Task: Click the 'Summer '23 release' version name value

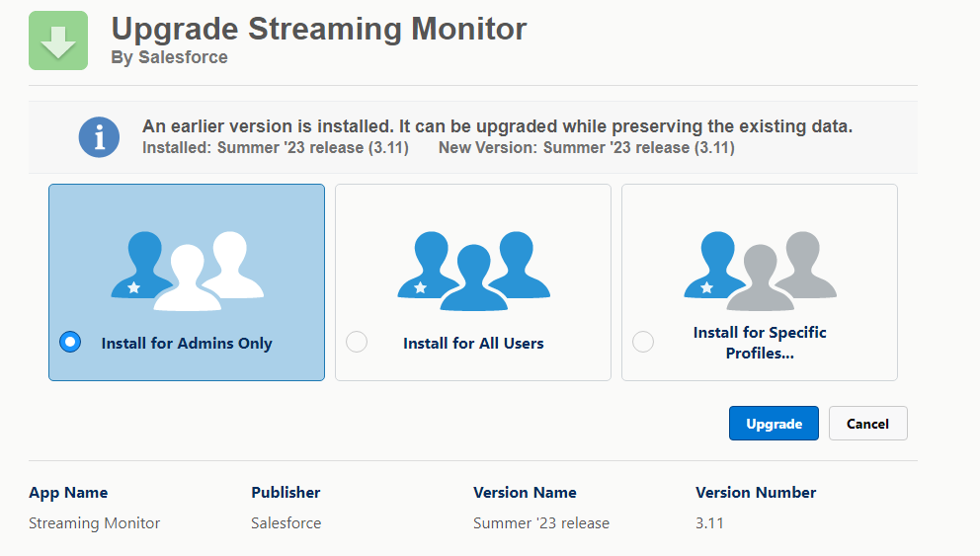Action: 541,522
